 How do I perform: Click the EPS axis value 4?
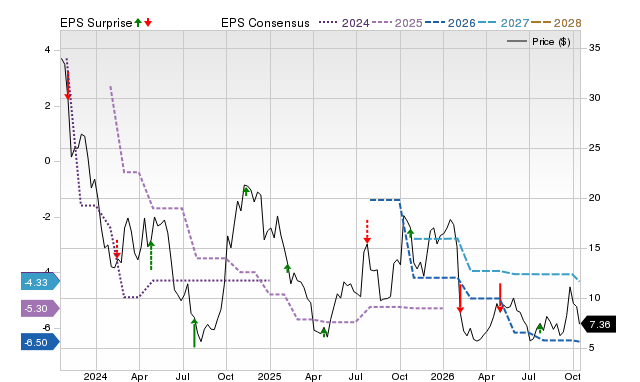[x=47, y=50]
